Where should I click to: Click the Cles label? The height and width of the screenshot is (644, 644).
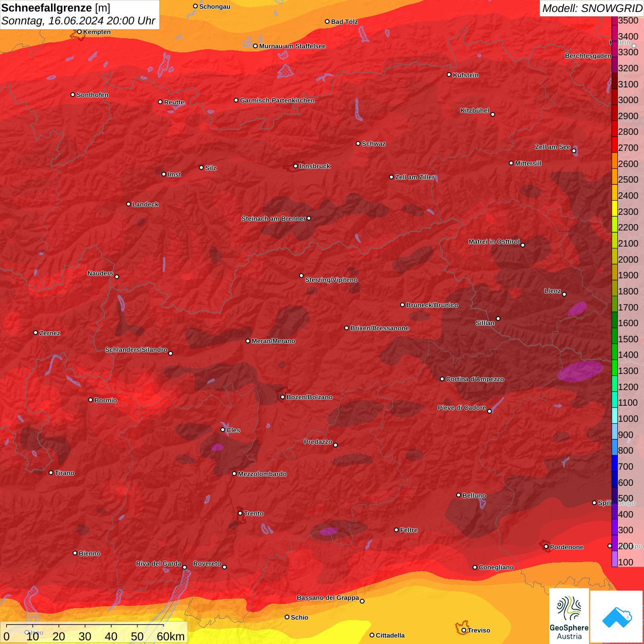(x=233, y=430)
